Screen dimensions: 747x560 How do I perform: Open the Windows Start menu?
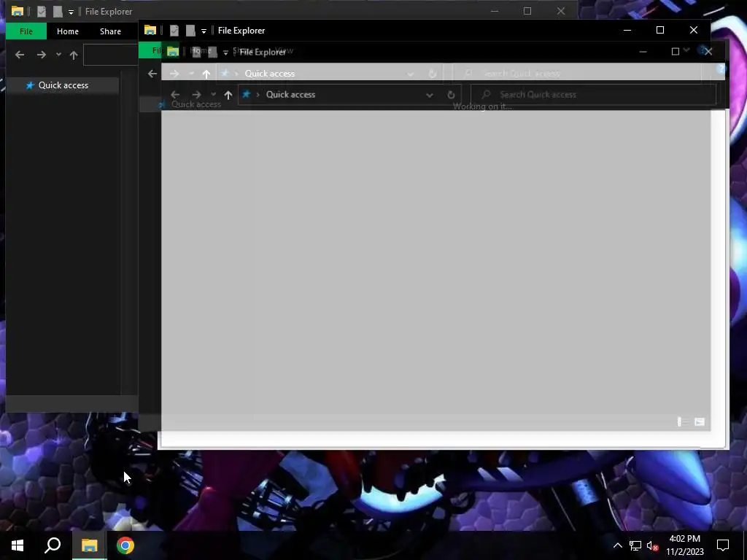click(18, 545)
